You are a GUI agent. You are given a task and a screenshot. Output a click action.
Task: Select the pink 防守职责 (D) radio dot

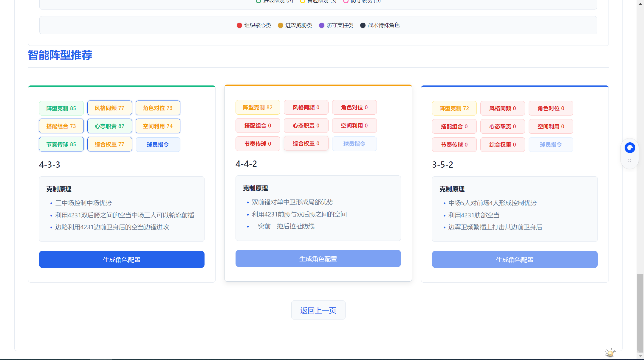pos(346,1)
